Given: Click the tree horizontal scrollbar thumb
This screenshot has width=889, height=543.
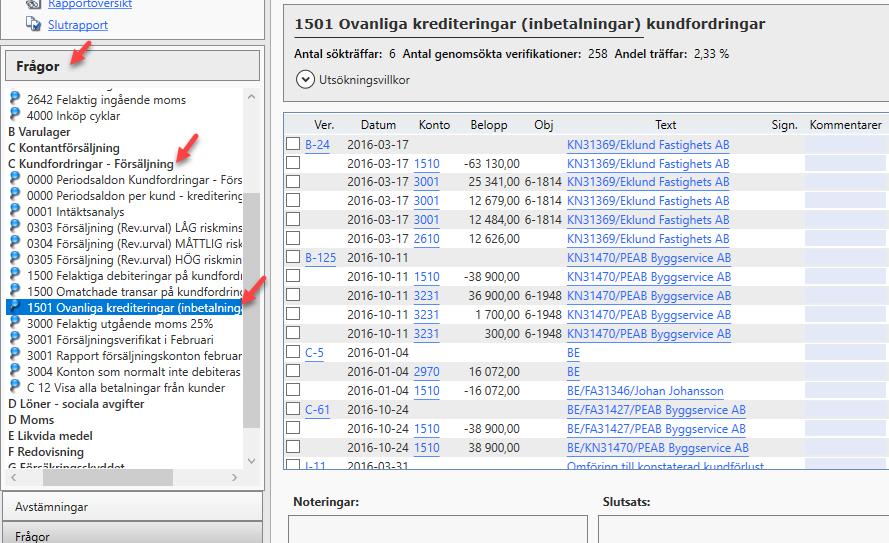Looking at the screenshot, I should (108, 478).
